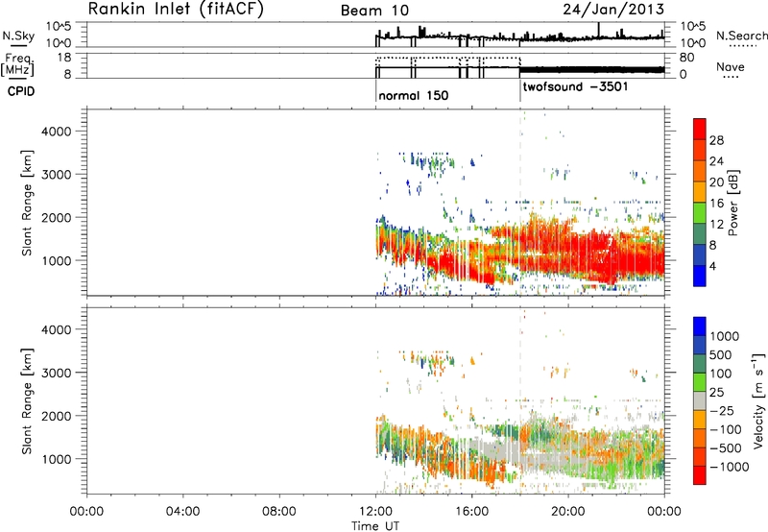This screenshot has width=768, height=532.
Task: Click the 'Slant Range [km]' label of power panel
Action: 27,203
